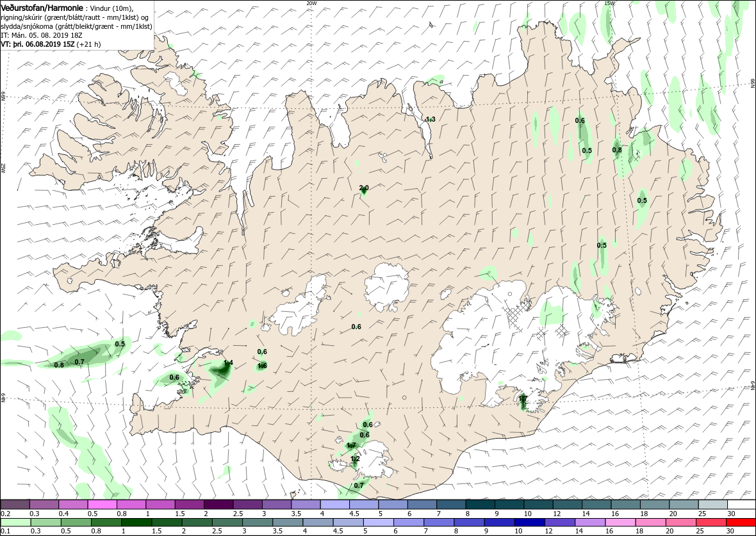756x536 pixels.
Task: Pick the hot pink swatch labeled 0.5 in upper legend
Action: [103, 505]
